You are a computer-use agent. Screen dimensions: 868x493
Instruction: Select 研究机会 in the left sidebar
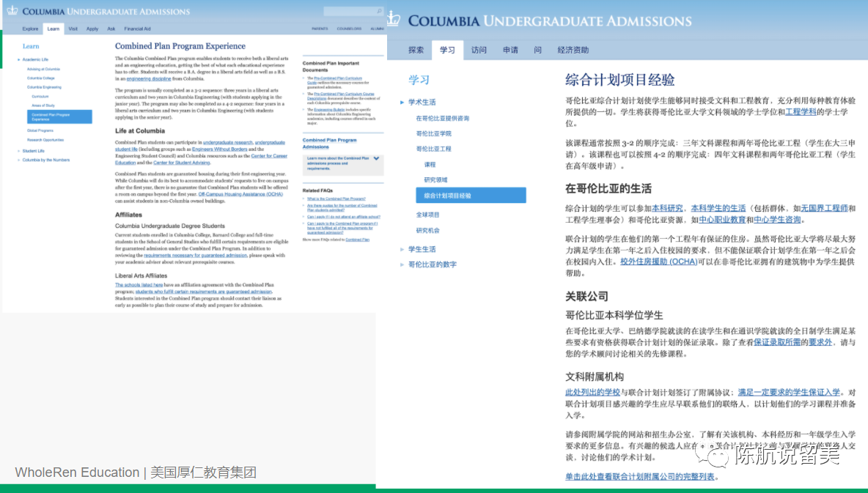pos(427,230)
